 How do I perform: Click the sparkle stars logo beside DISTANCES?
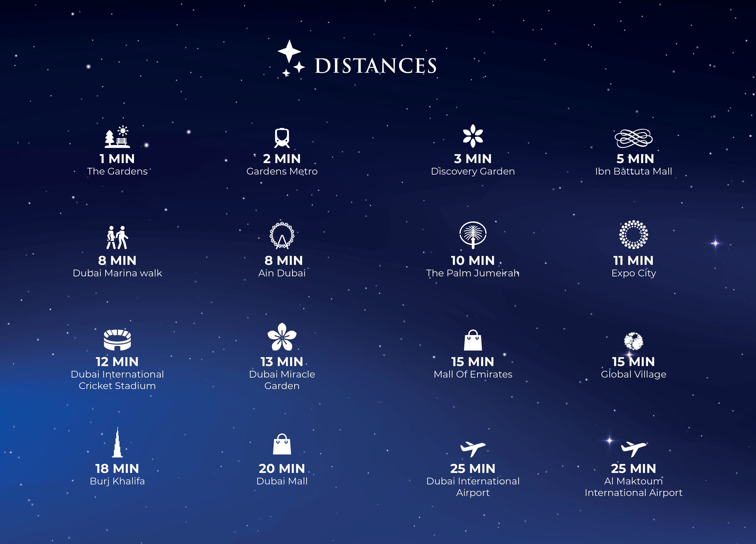pyautogui.click(x=291, y=58)
